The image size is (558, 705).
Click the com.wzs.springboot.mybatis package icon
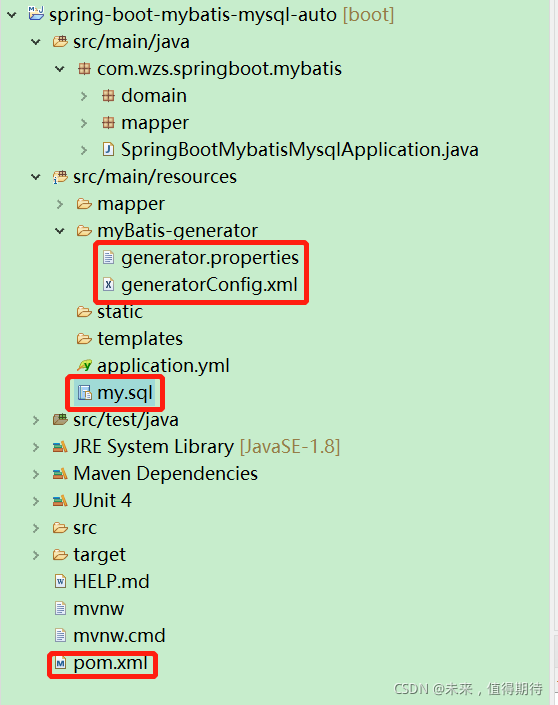[84, 69]
